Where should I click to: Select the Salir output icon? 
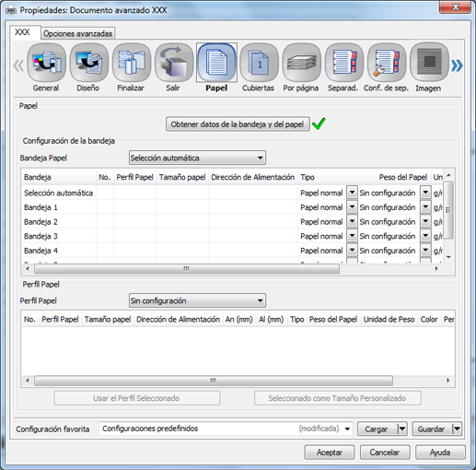[x=174, y=63]
